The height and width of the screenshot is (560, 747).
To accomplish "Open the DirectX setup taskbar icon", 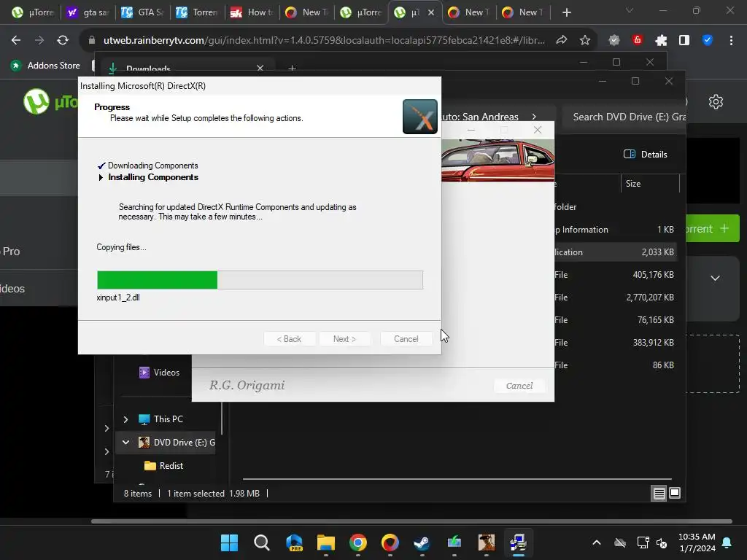I will (518, 542).
